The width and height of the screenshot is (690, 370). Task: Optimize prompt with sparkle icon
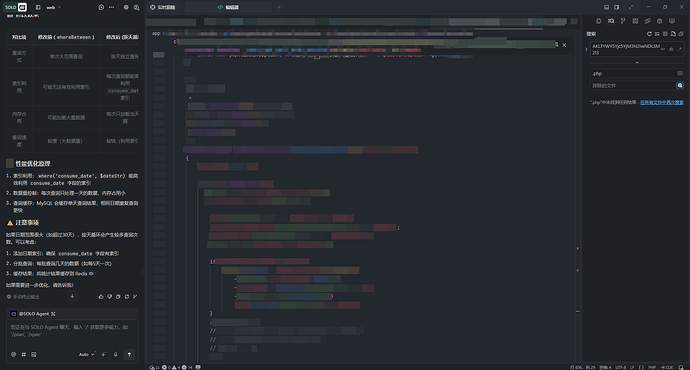point(103,354)
